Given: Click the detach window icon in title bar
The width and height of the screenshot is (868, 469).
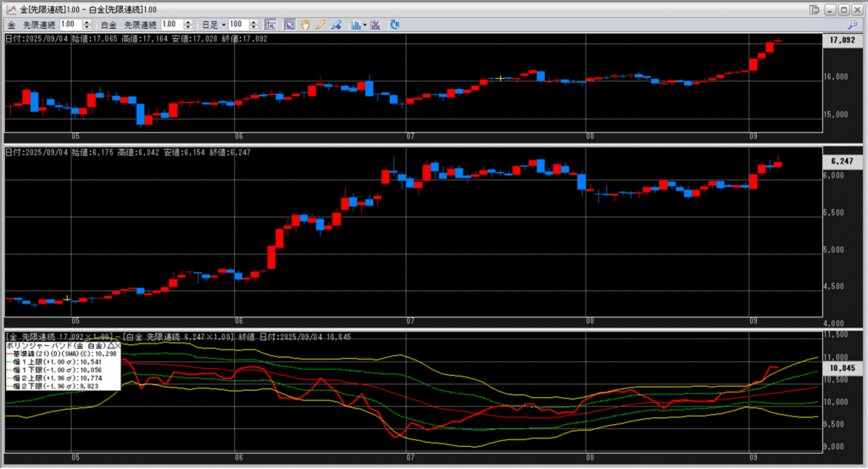Looking at the screenshot, I should click(x=815, y=9).
